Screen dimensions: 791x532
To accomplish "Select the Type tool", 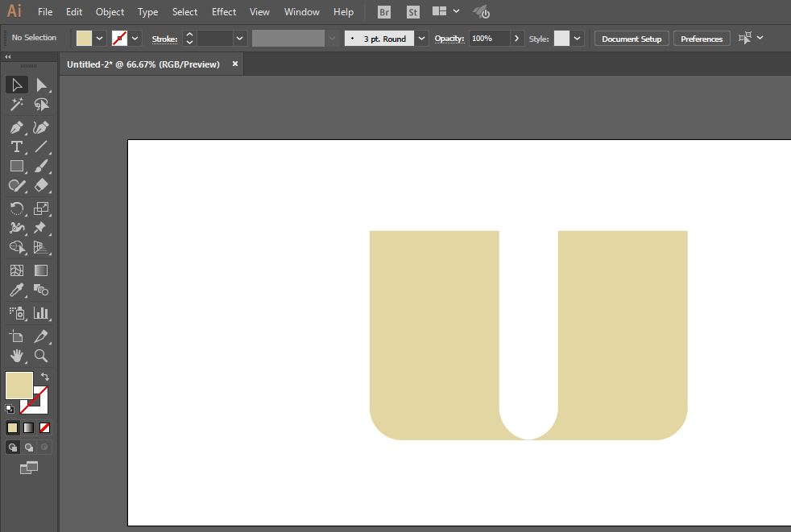I will (17, 146).
